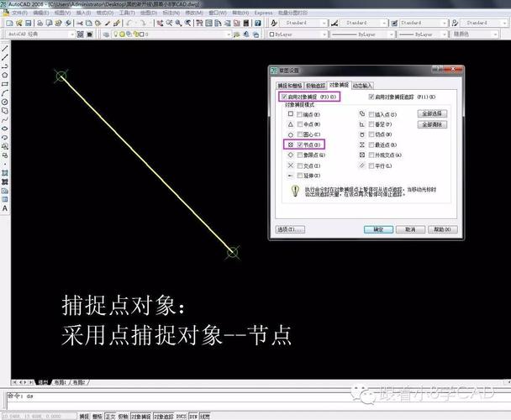Toggle 对象捕捉 in status bar
This screenshot has width=511, height=420.
click(x=141, y=416)
